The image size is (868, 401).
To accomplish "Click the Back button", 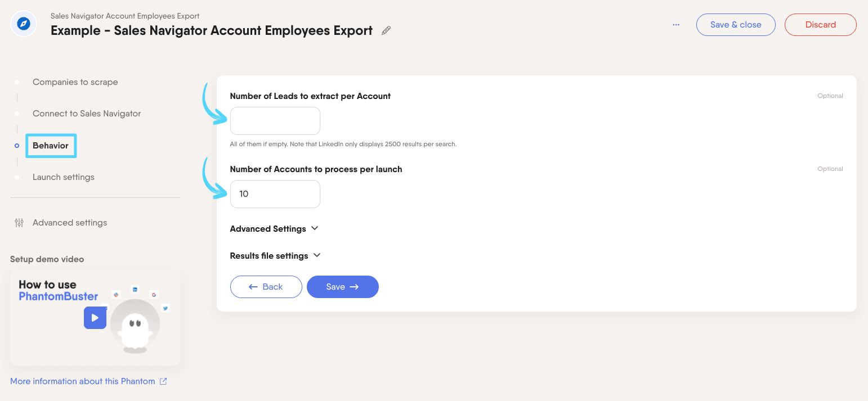I will 266,287.
